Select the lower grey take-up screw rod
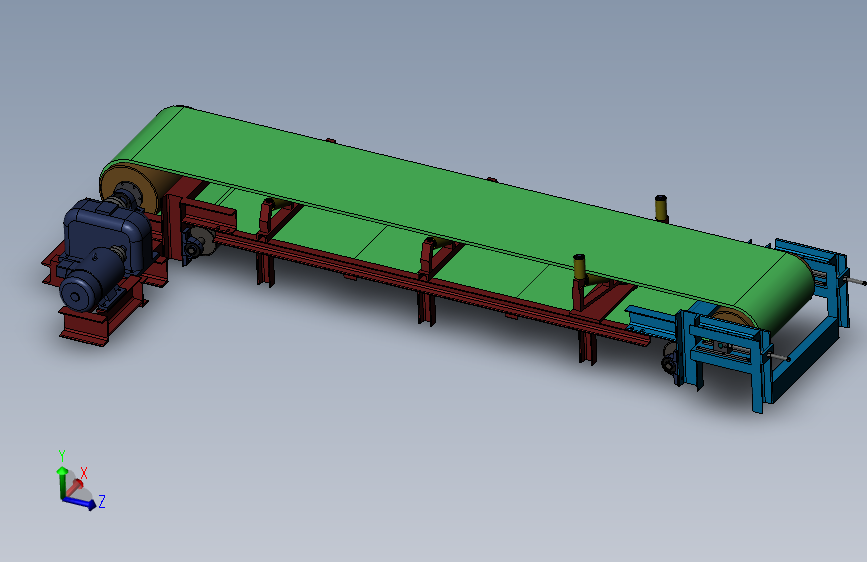This screenshot has width=867, height=562. coord(779,358)
